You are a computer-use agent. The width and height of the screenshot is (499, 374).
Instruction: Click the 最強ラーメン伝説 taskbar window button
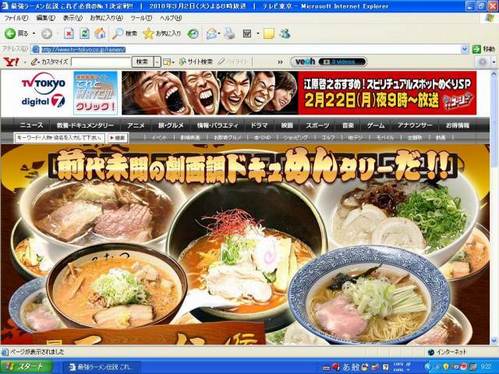tap(101, 367)
